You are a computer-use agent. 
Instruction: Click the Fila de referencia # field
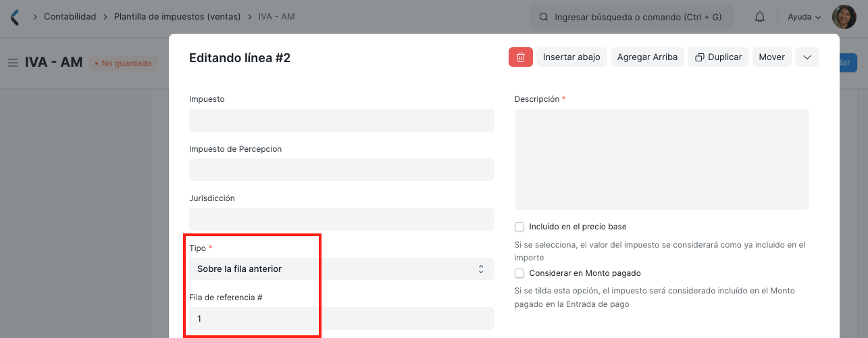pos(342,318)
